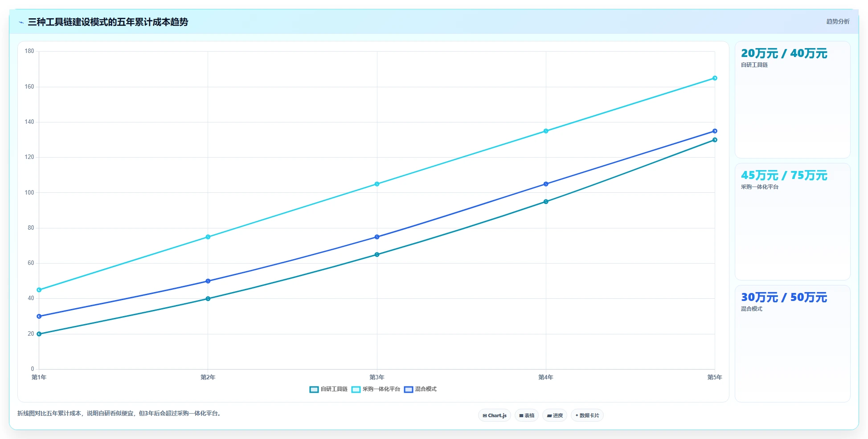Open the 45万元 / 75万元 采购一体化平台 card
Image resolution: width=868 pixels, height=439 pixels.
(x=792, y=222)
